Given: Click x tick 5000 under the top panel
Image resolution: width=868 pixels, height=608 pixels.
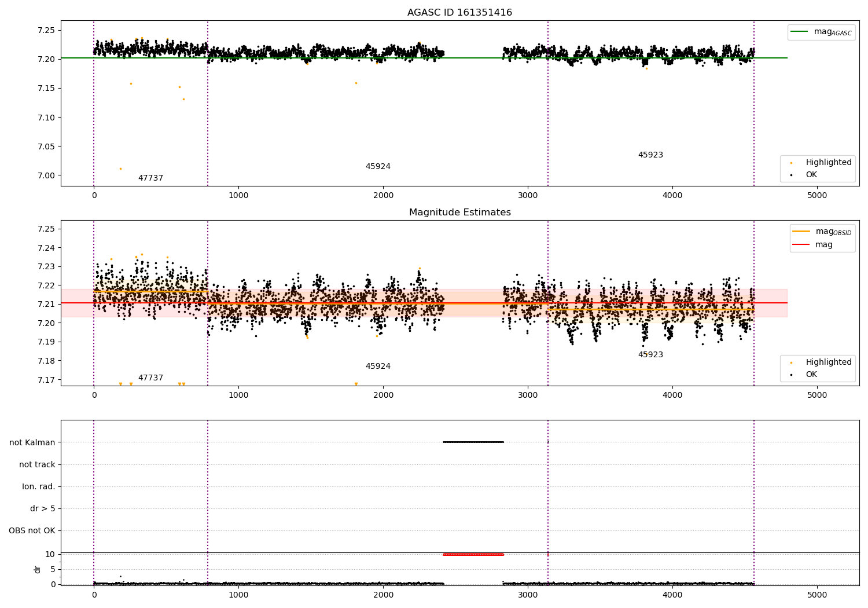Looking at the screenshot, I should [x=817, y=196].
